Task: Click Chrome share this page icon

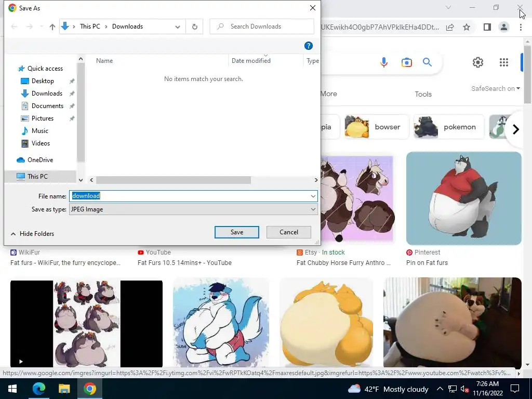Action: 450,27
